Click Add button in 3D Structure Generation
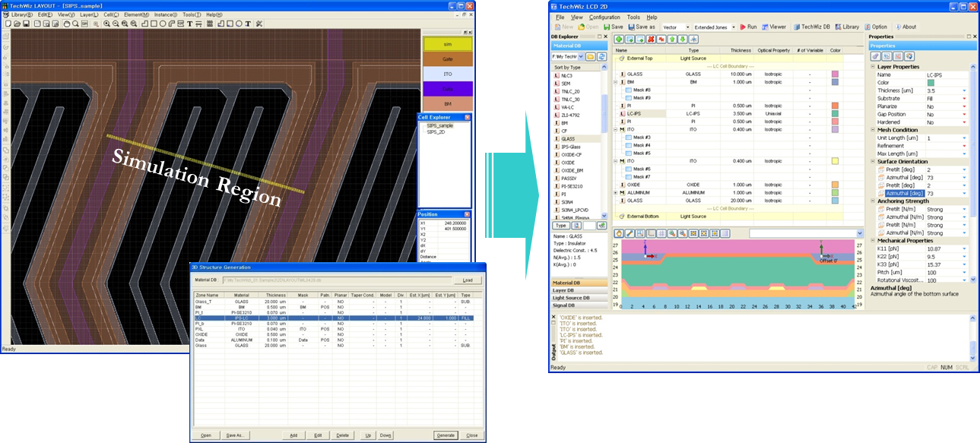Screen dimensions: 980x443 point(293,435)
